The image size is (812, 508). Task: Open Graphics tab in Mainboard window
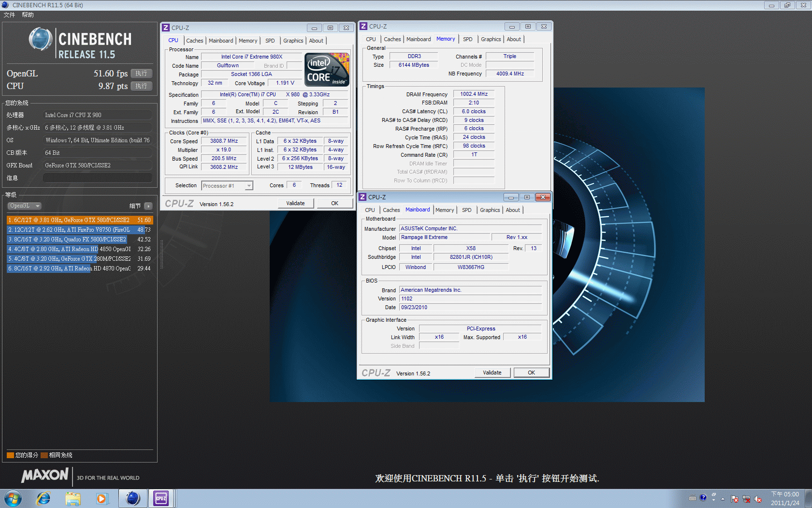pos(490,210)
